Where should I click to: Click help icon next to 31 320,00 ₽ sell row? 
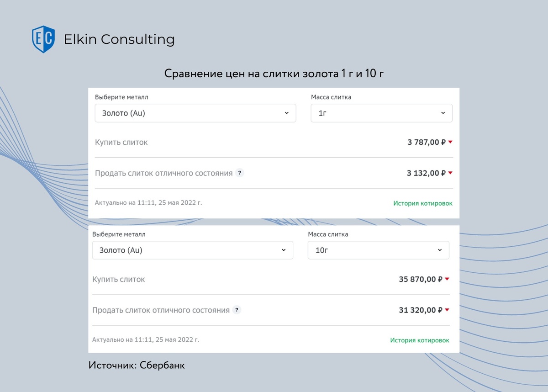pyautogui.click(x=237, y=310)
